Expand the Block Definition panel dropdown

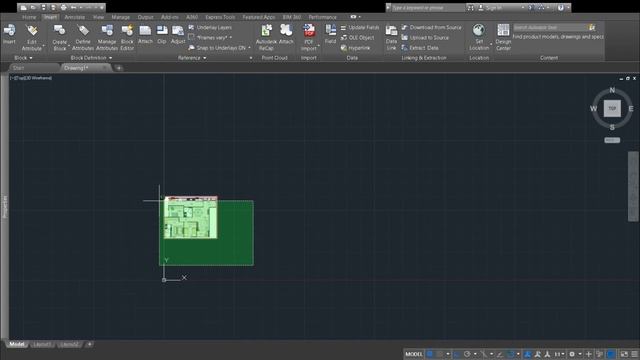click(110, 58)
